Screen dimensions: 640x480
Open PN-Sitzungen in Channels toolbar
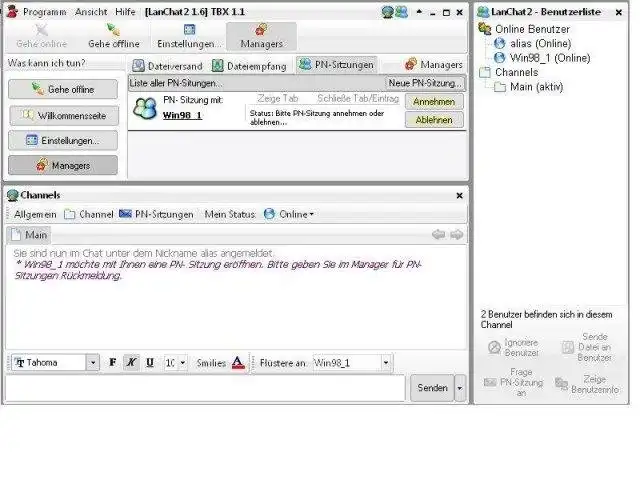click(x=156, y=214)
